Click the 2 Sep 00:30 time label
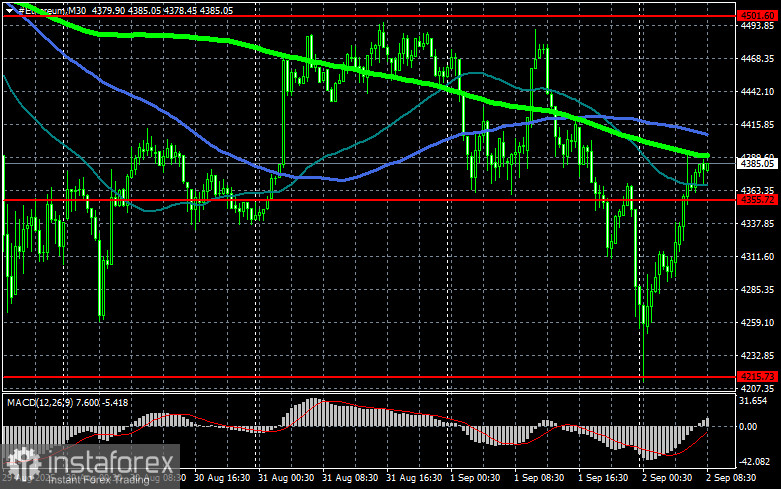 point(667,478)
